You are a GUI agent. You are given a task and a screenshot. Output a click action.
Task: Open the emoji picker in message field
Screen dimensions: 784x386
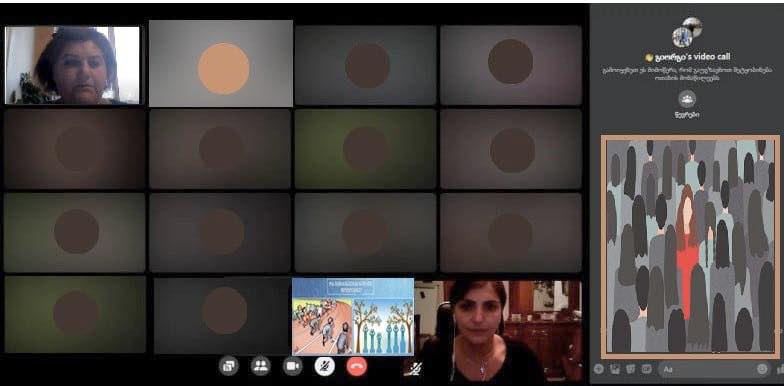click(762, 369)
